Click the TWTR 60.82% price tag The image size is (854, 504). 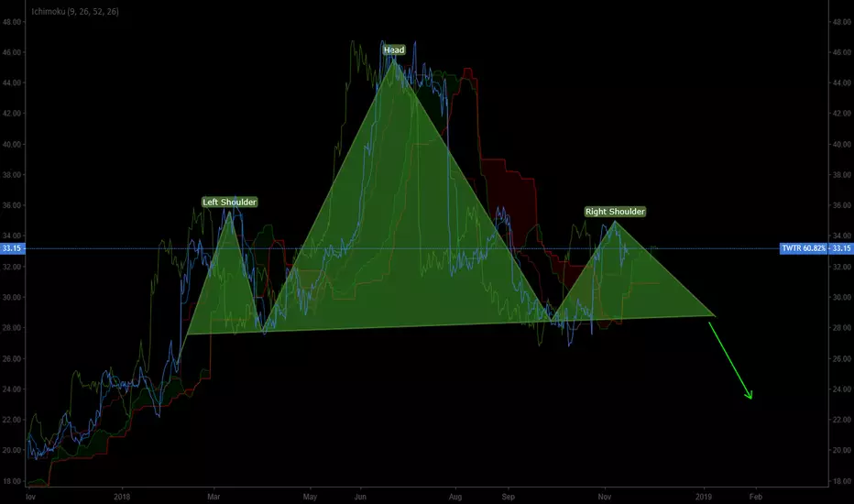pos(804,248)
